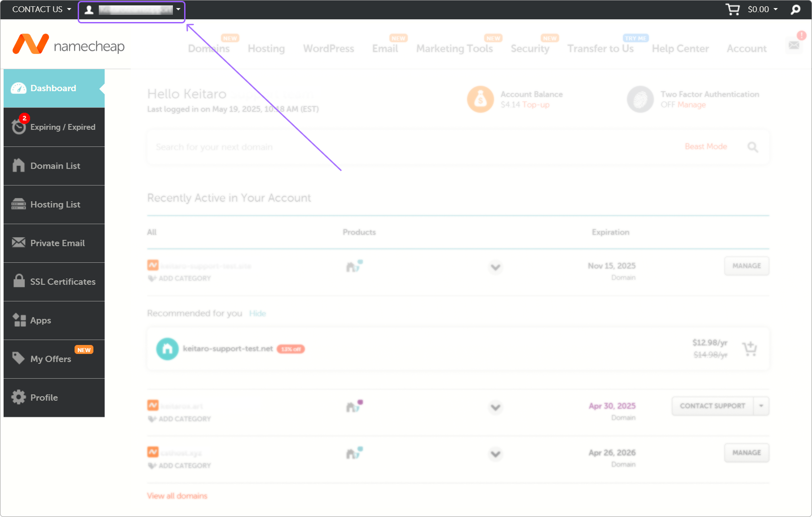This screenshot has width=812, height=517.
Task: Open the Contact Us dropdown
Action: point(42,9)
